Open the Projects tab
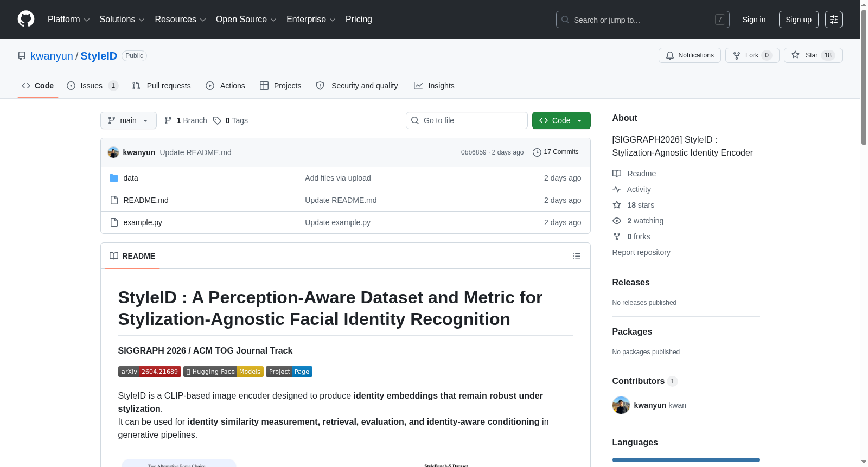Image resolution: width=868 pixels, height=467 pixels. [280, 86]
